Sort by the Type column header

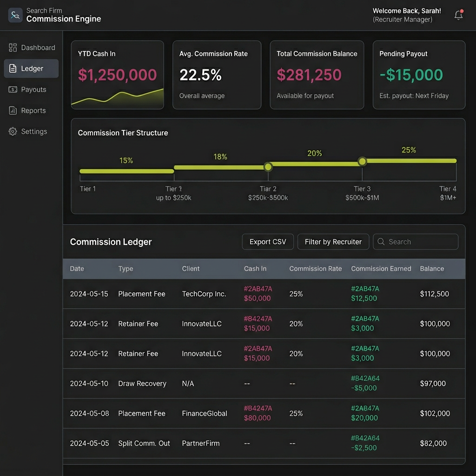point(126,269)
